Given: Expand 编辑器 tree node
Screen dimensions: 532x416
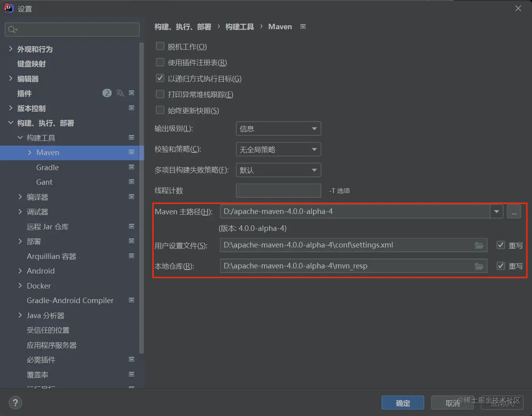Looking at the screenshot, I should click(x=11, y=79).
